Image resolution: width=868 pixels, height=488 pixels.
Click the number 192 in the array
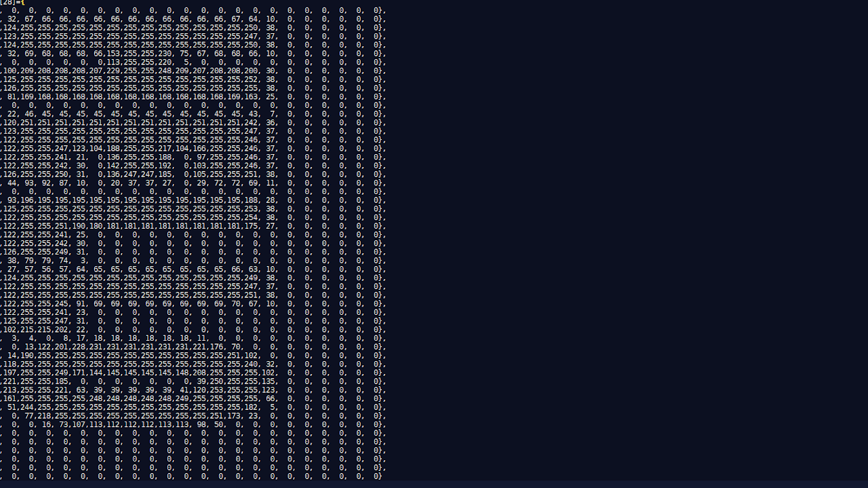165,166
